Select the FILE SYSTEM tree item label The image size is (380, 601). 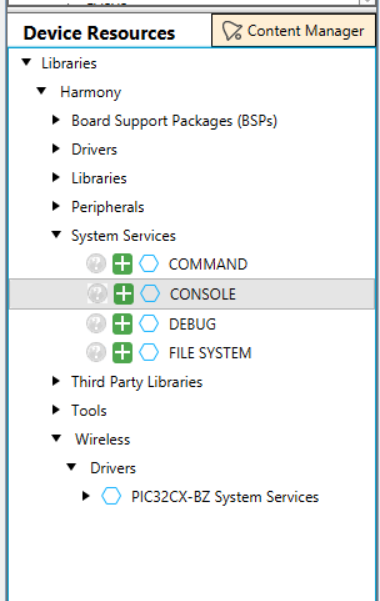pos(210,353)
